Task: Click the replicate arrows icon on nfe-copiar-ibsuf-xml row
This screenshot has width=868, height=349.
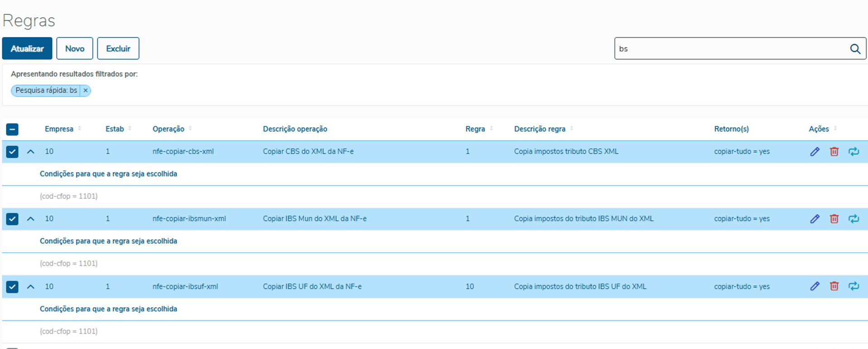Action: click(x=854, y=287)
